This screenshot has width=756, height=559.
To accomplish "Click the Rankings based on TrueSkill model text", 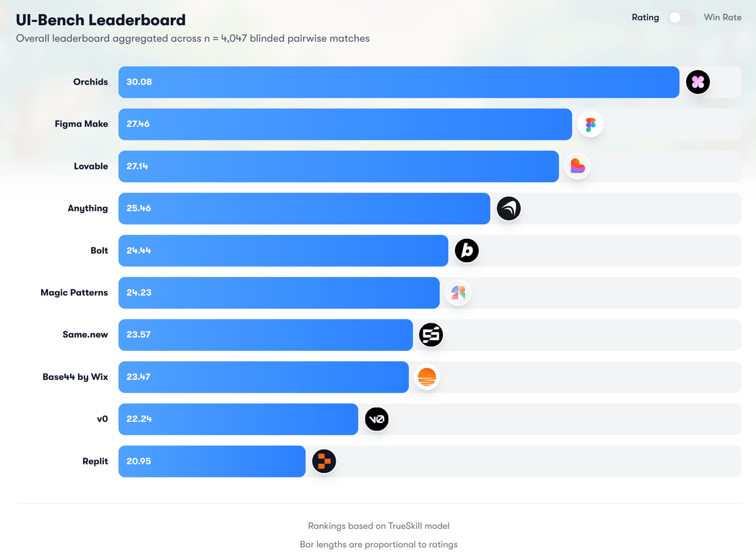I will [x=379, y=526].
